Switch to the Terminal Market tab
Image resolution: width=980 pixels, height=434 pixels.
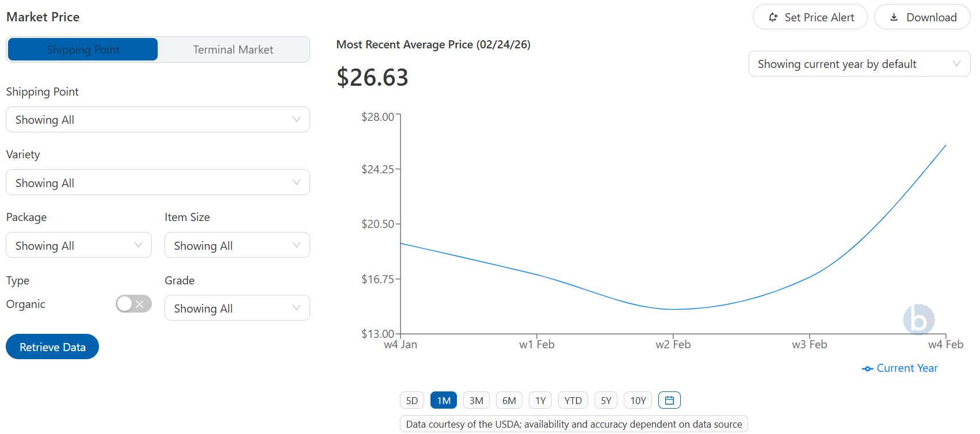(x=233, y=50)
